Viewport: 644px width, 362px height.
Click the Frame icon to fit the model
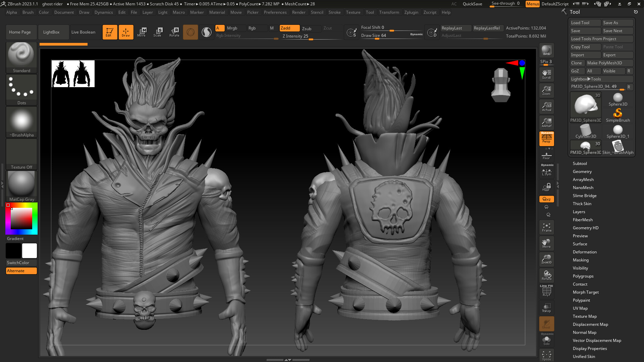coord(546,227)
